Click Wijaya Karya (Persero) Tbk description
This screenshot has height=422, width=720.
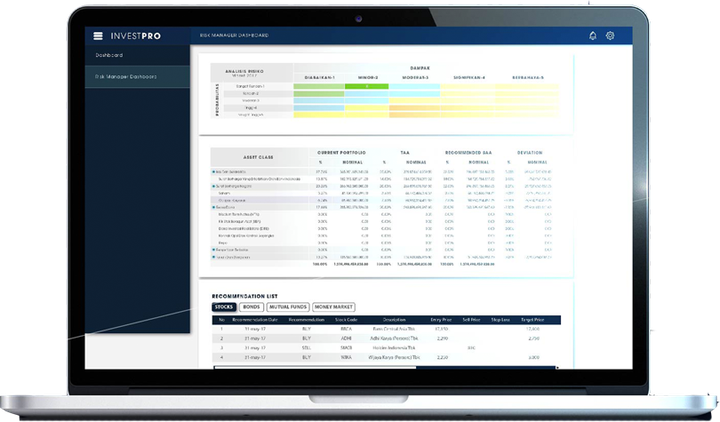[394, 357]
